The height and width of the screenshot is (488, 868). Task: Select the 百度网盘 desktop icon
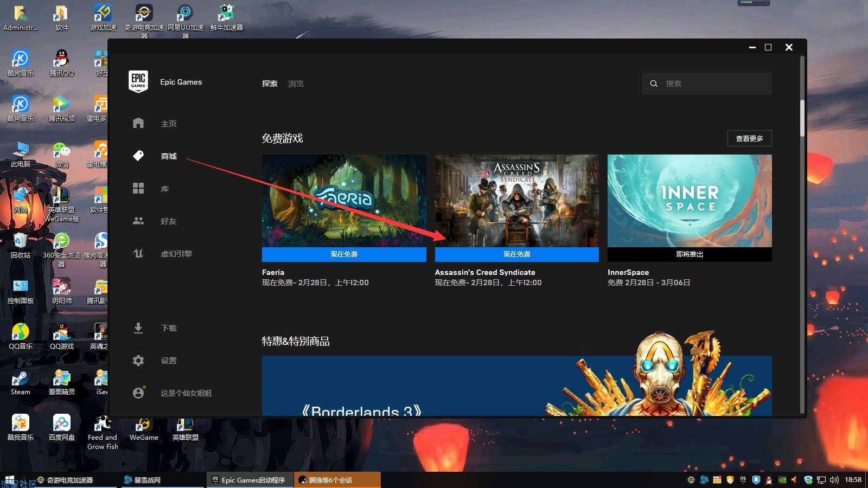(61, 427)
